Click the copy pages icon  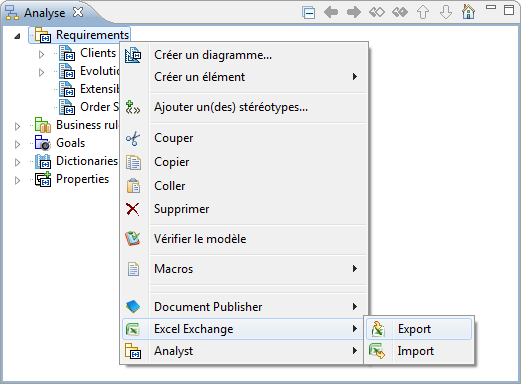click(133, 162)
